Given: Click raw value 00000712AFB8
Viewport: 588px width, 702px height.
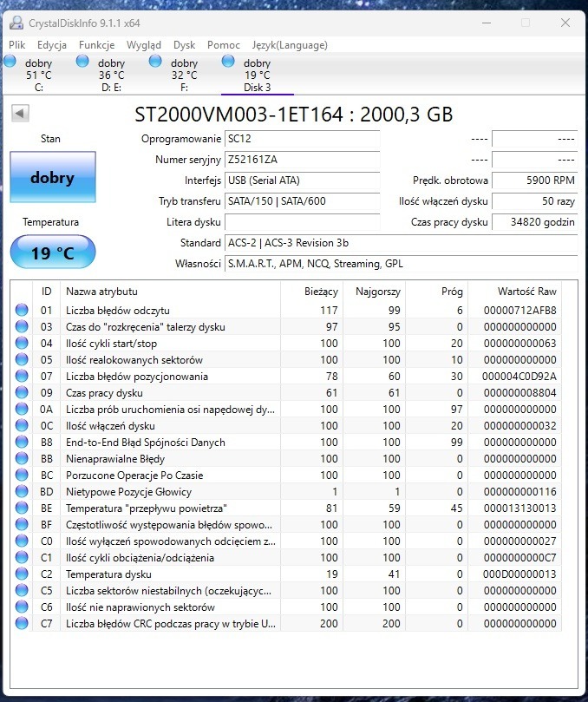Looking at the screenshot, I should click(520, 311).
